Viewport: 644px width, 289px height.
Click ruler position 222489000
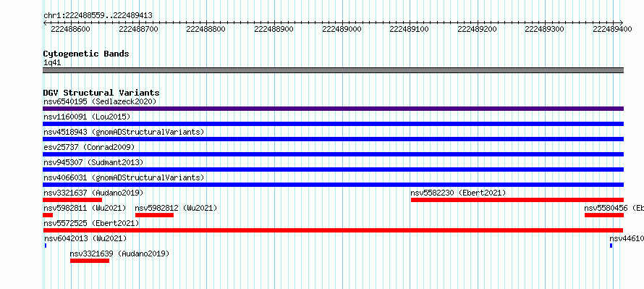coord(342,29)
